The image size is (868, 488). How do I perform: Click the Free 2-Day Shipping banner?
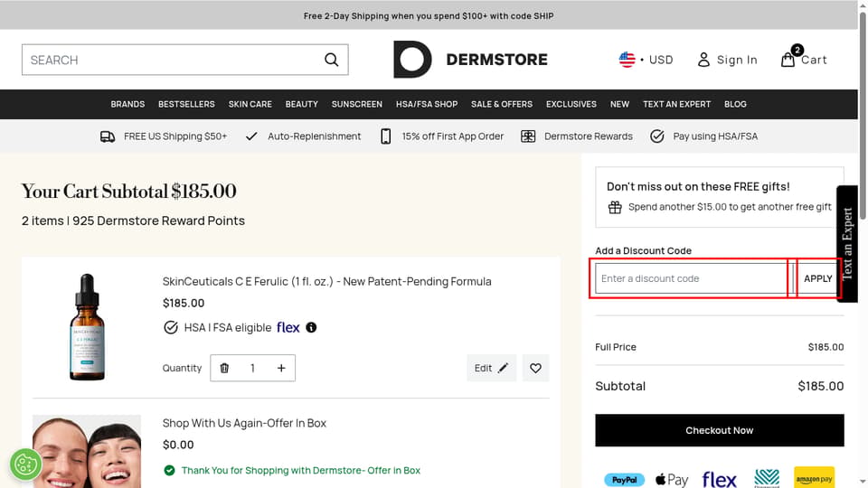(x=429, y=15)
